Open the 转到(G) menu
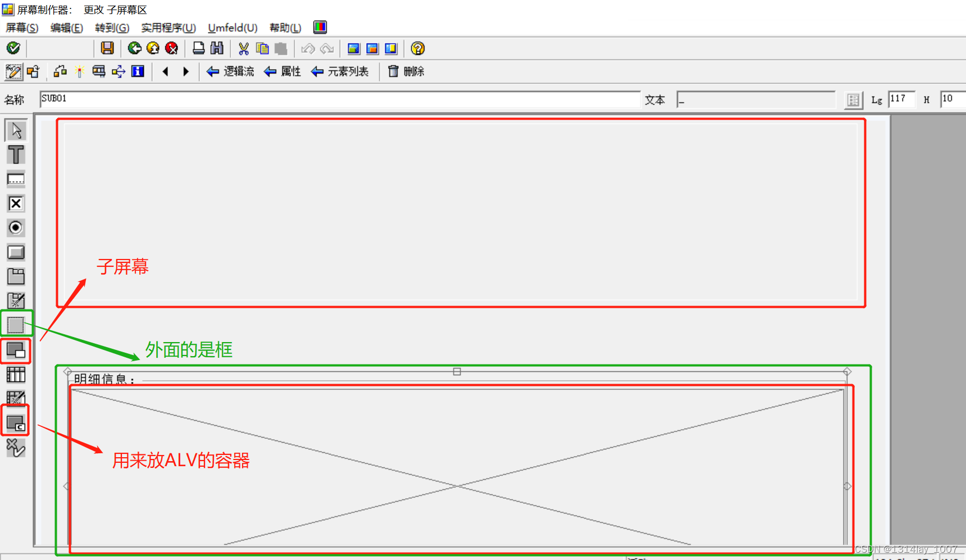The width and height of the screenshot is (966, 560). click(x=112, y=28)
